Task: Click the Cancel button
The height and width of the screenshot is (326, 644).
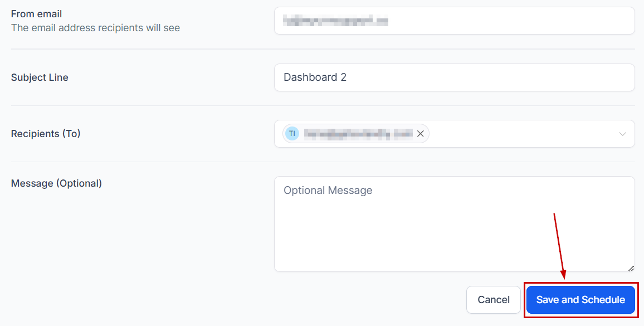Action: pos(494,300)
